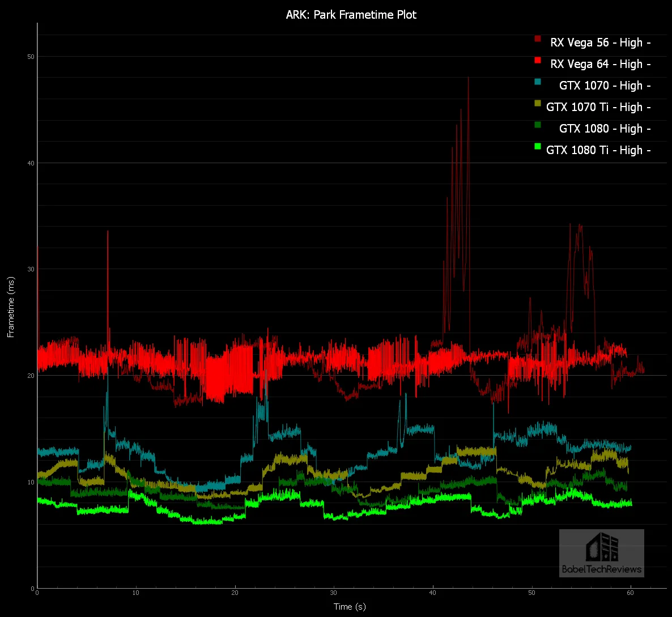Click the RX Vega 64 legend color swatch

point(537,61)
